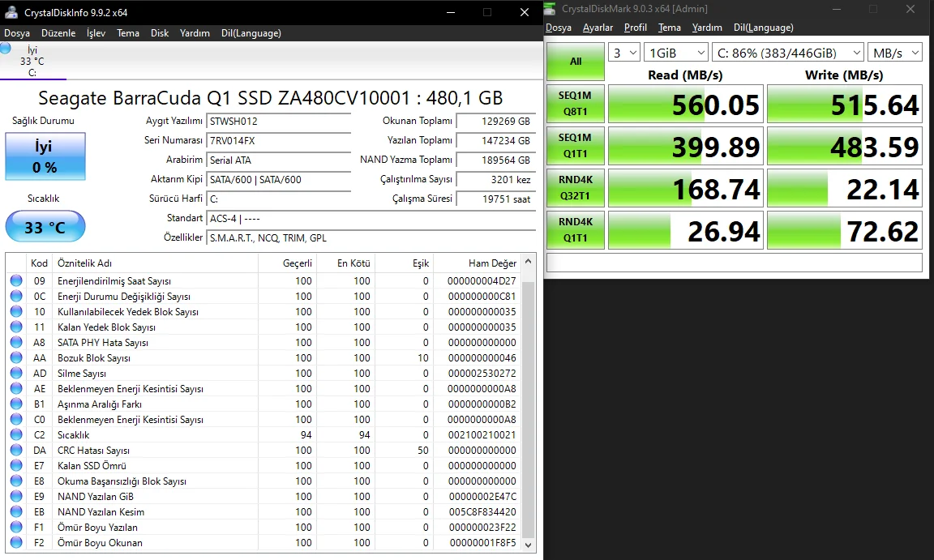Open Dil(Language) menu in CrystalDiskMark
The width and height of the screenshot is (934, 560).
(x=764, y=28)
